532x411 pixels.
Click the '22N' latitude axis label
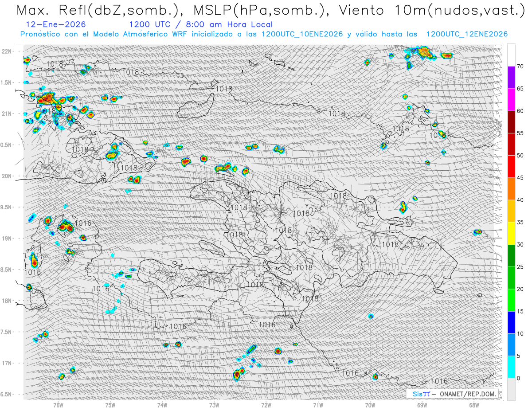pos(8,51)
